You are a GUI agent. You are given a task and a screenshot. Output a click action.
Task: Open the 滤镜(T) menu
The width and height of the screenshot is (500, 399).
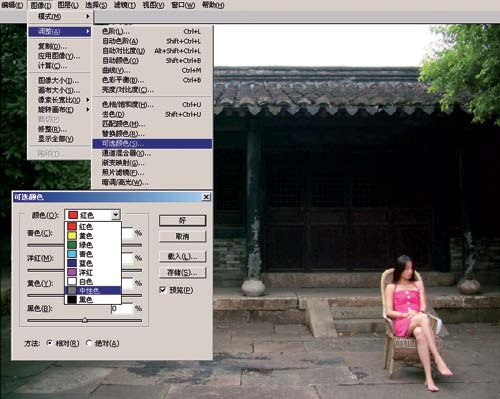click(125, 5)
